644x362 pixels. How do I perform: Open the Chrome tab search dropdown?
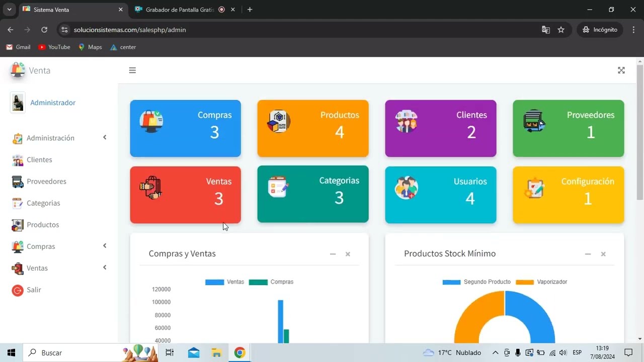coord(9,10)
